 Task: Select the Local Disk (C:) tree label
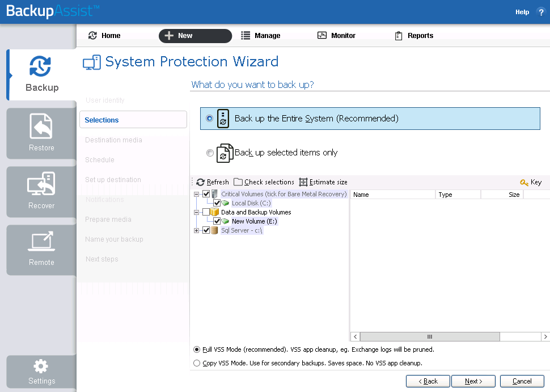(251, 203)
